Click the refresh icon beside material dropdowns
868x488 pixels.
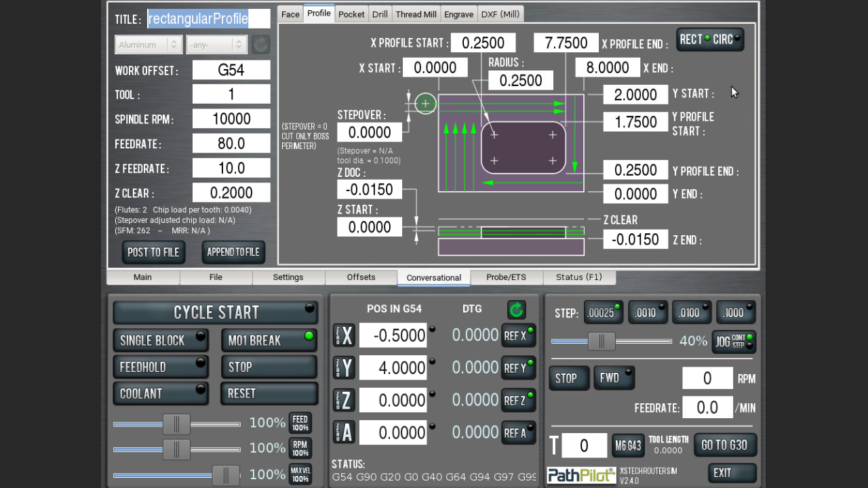coord(260,45)
